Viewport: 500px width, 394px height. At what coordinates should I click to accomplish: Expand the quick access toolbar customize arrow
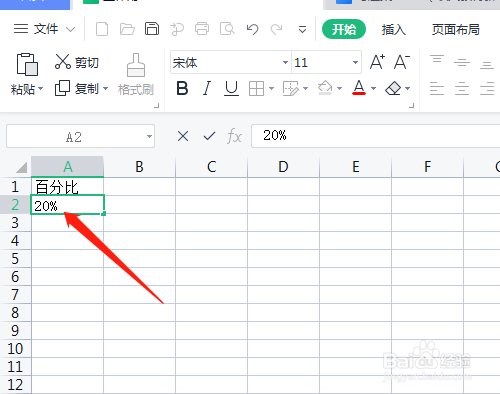click(302, 30)
